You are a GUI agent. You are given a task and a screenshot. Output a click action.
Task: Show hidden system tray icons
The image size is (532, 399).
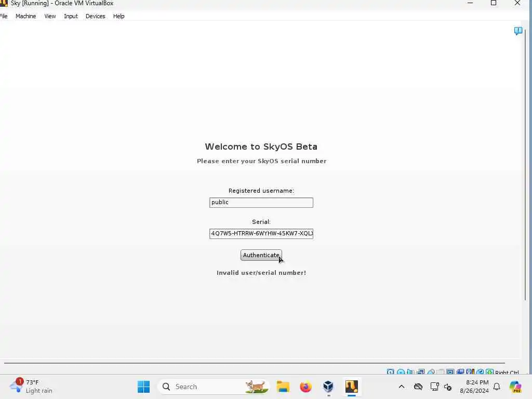[x=402, y=387]
